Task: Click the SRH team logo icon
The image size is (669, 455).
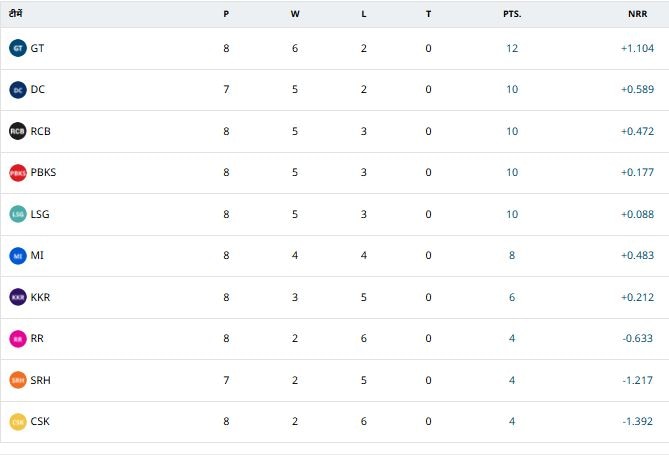Action: 17,380
